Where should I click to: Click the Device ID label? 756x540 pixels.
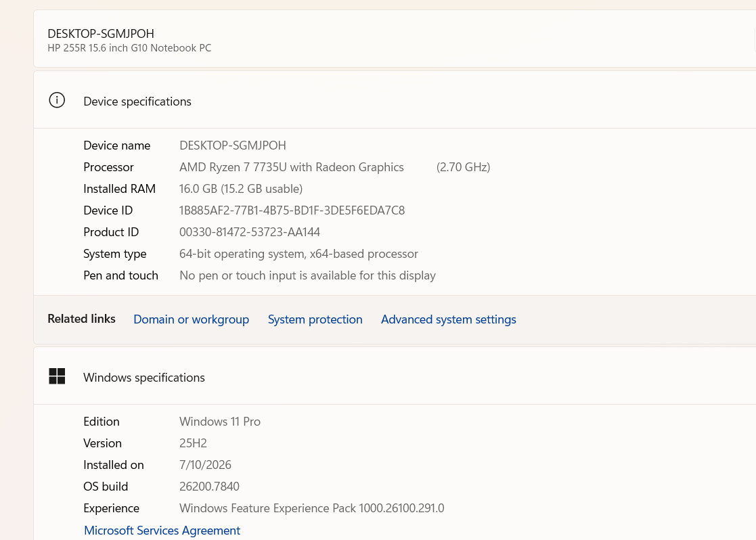click(108, 210)
